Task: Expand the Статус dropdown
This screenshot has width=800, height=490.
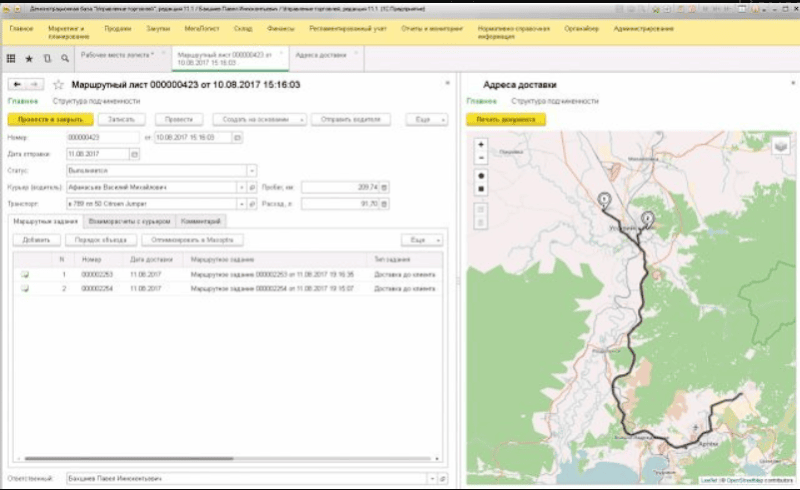Action: pos(252,171)
